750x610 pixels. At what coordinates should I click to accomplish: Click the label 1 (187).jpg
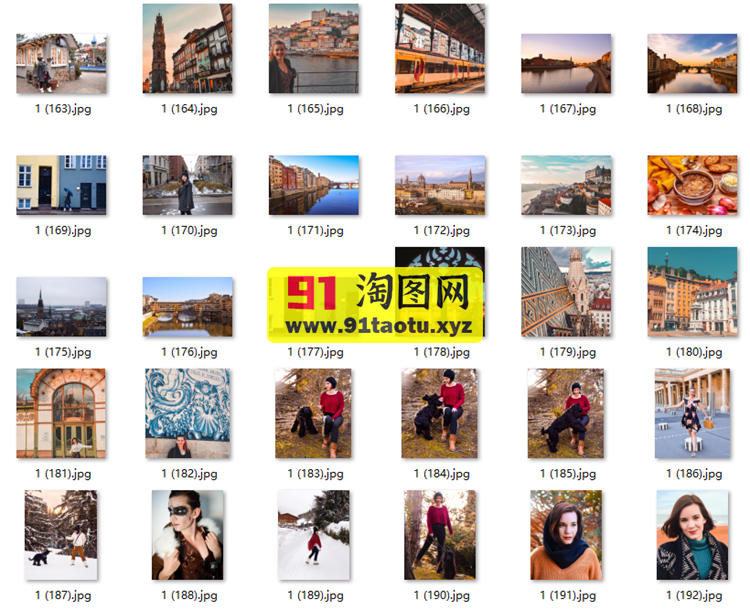coord(63,595)
